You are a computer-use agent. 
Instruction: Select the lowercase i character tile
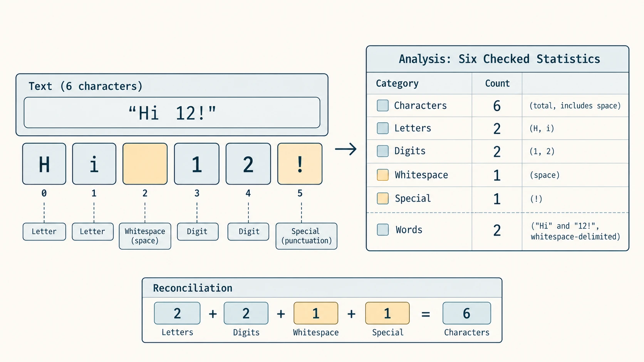94,164
